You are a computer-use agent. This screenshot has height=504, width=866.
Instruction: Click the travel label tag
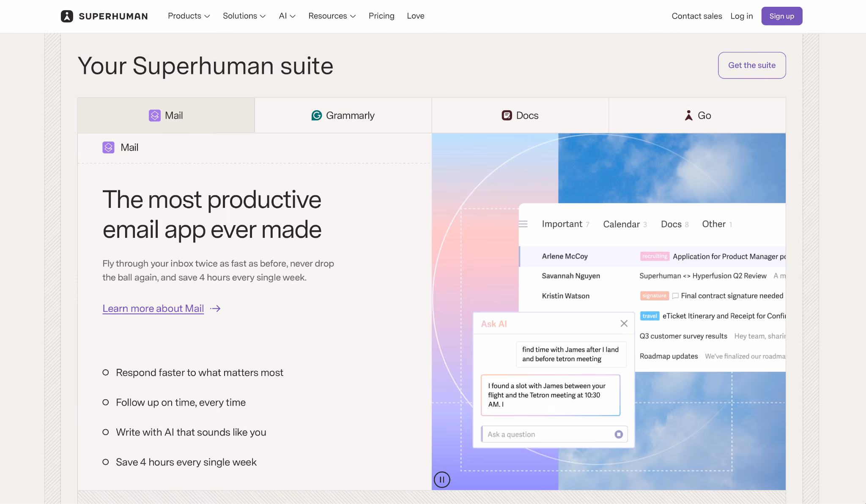(x=650, y=316)
